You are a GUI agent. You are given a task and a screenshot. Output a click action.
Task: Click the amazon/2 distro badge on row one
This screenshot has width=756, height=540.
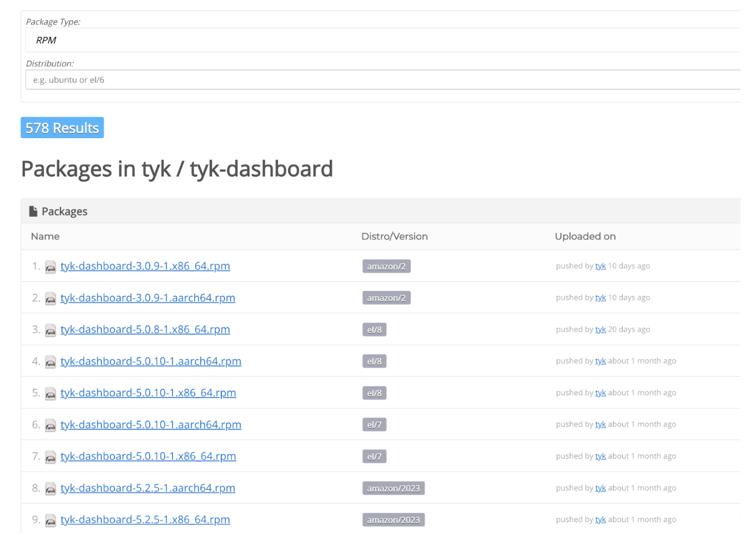[386, 266]
